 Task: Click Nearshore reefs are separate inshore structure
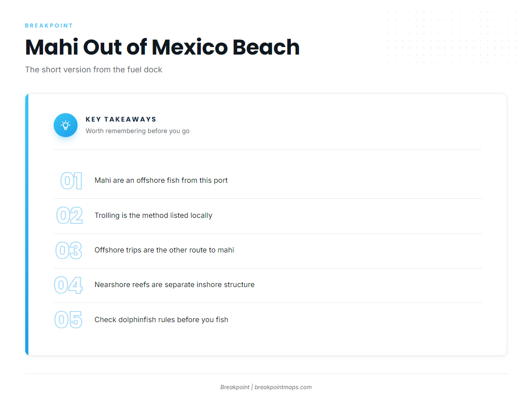[174, 285]
